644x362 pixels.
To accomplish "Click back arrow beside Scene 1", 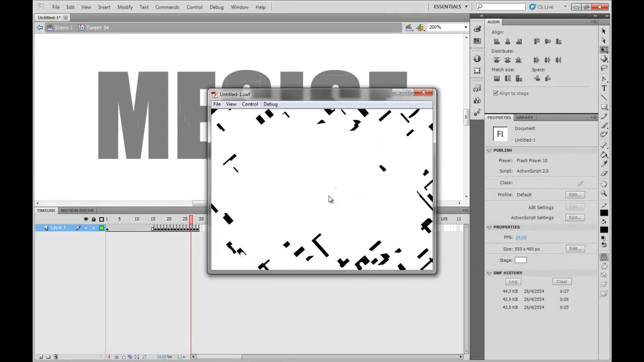I will click(40, 28).
